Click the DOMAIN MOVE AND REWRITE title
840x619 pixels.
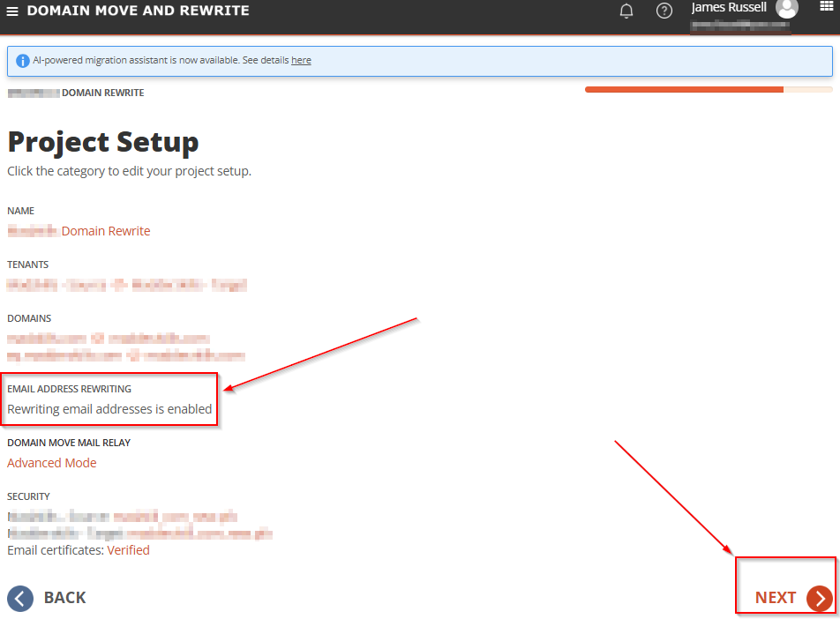139,11
